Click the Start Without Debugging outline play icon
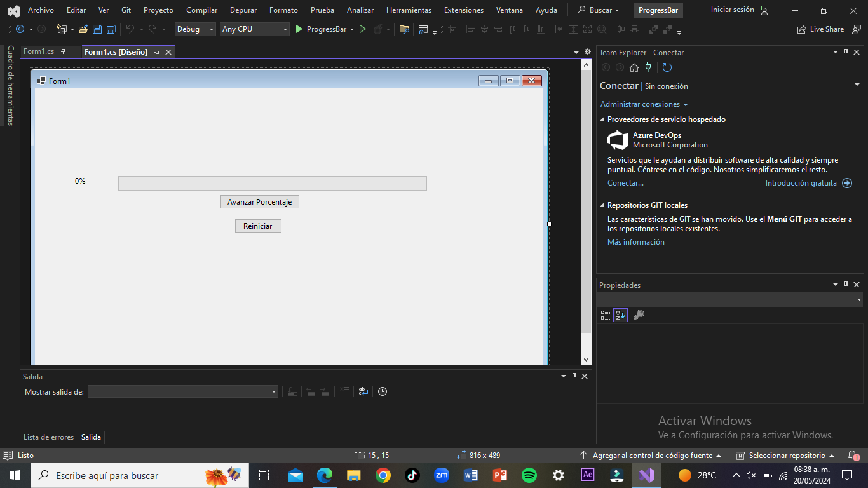The height and width of the screenshot is (488, 868). tap(363, 29)
